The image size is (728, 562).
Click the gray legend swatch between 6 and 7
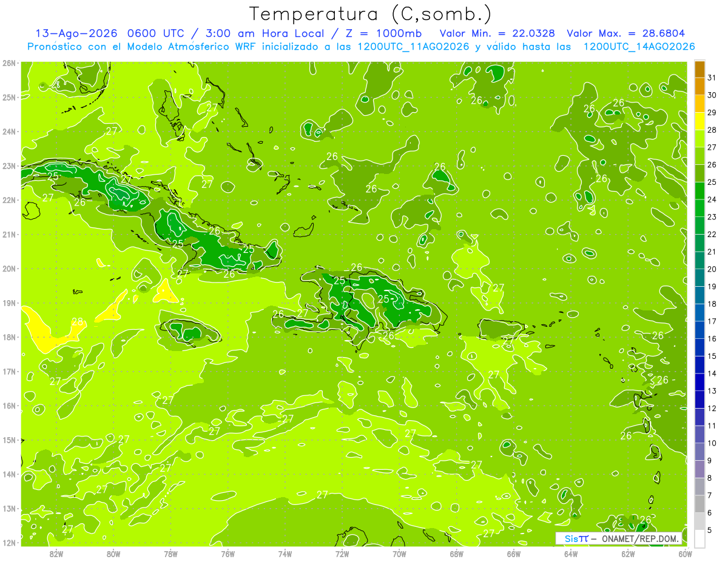[x=699, y=504]
